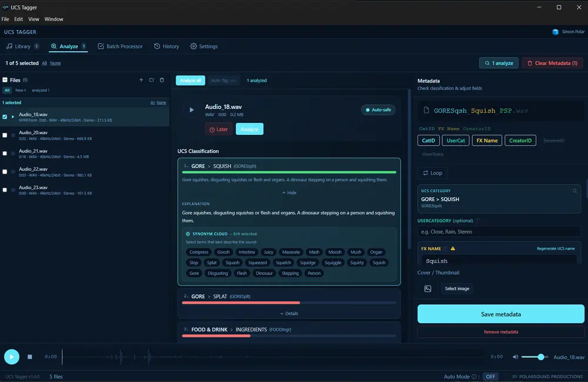Click the Analyze all button
This screenshot has height=382, width=588.
(191, 80)
